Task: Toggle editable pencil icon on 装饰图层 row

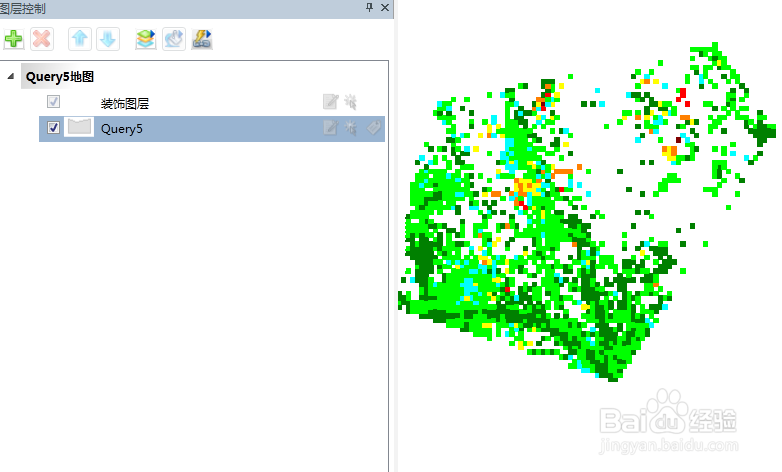Action: click(330, 102)
